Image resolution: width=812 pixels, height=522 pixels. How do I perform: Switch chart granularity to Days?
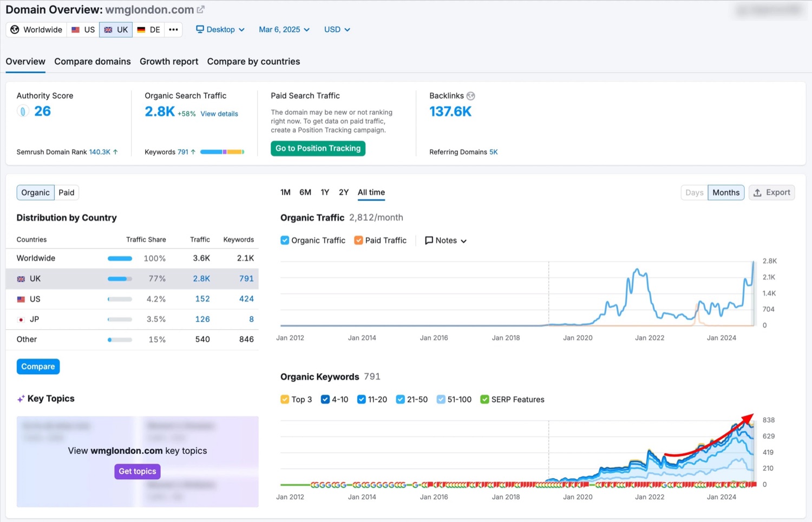coord(695,193)
